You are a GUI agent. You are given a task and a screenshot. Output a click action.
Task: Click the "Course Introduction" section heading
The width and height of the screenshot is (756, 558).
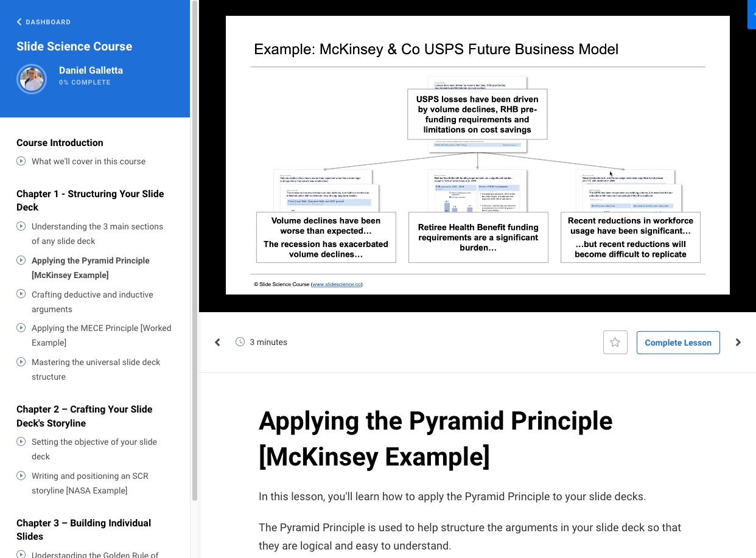(x=60, y=142)
